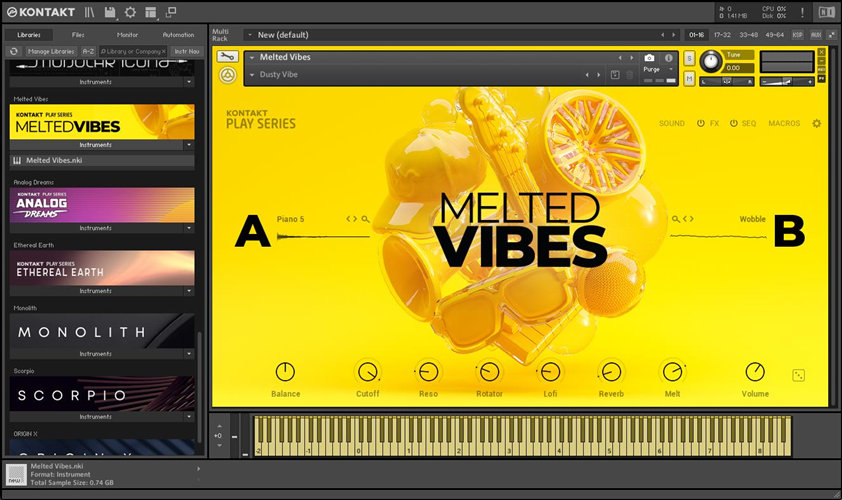Click the instrument Tune knob
This screenshot has width=842, height=500.
point(710,61)
